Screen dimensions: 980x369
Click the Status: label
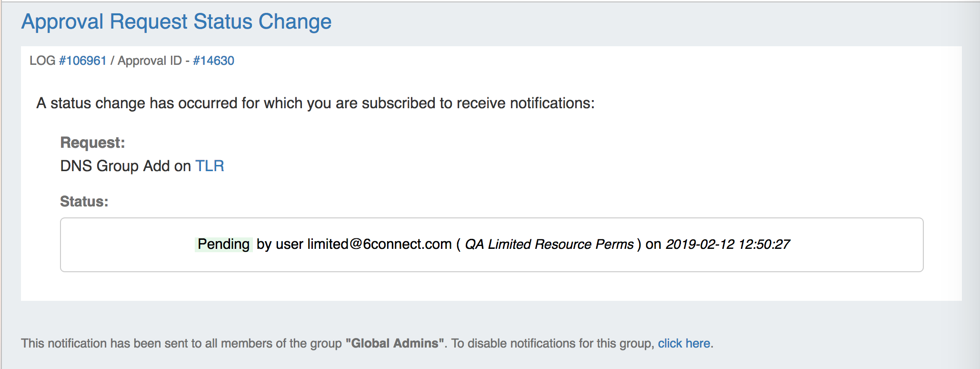[84, 202]
